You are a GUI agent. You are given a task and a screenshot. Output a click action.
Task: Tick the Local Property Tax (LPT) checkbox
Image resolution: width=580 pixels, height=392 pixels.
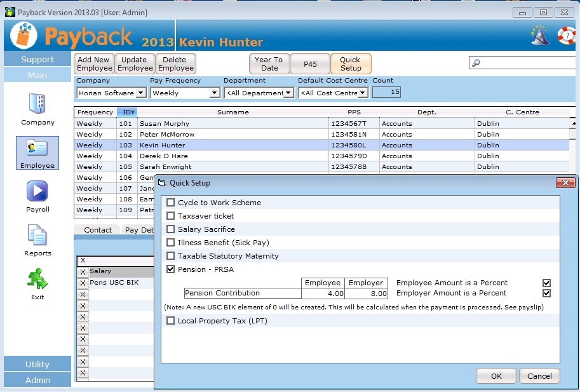coord(170,321)
